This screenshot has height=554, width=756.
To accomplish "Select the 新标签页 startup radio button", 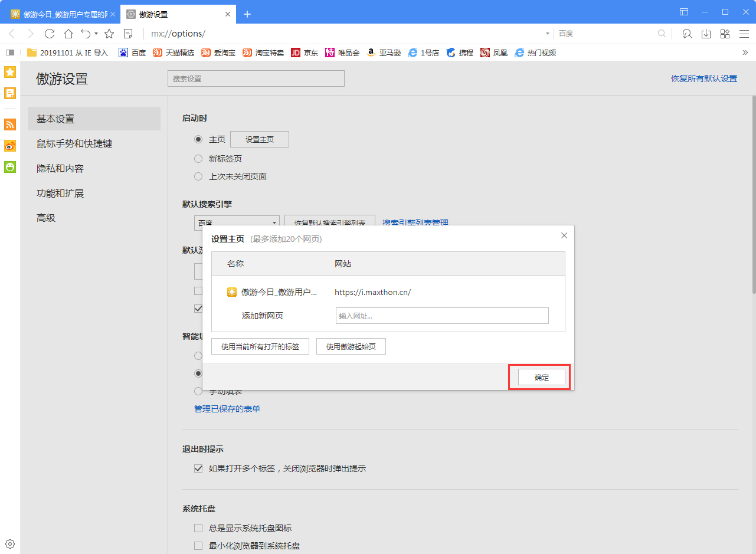I will 198,159.
